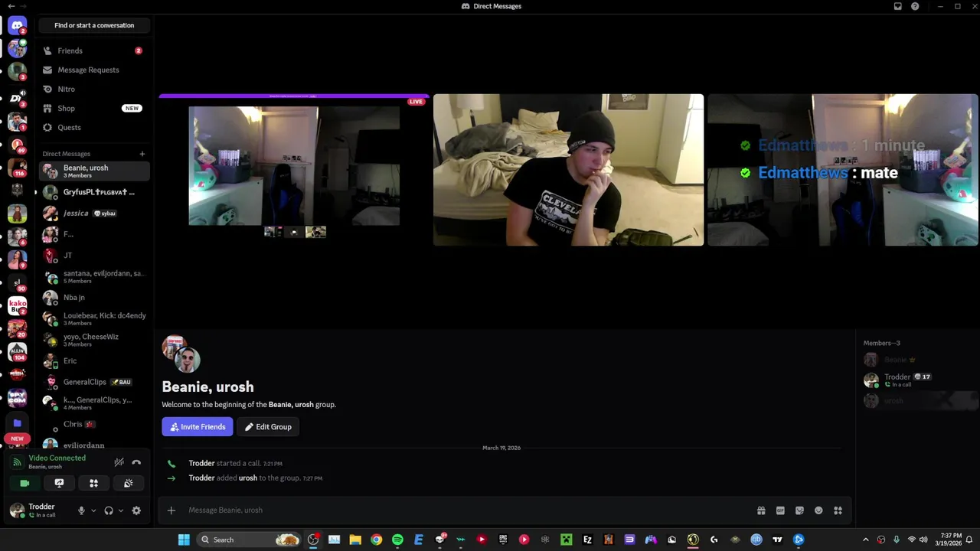Open the 'DI' server icon
980x551 pixels.
pos(17,97)
